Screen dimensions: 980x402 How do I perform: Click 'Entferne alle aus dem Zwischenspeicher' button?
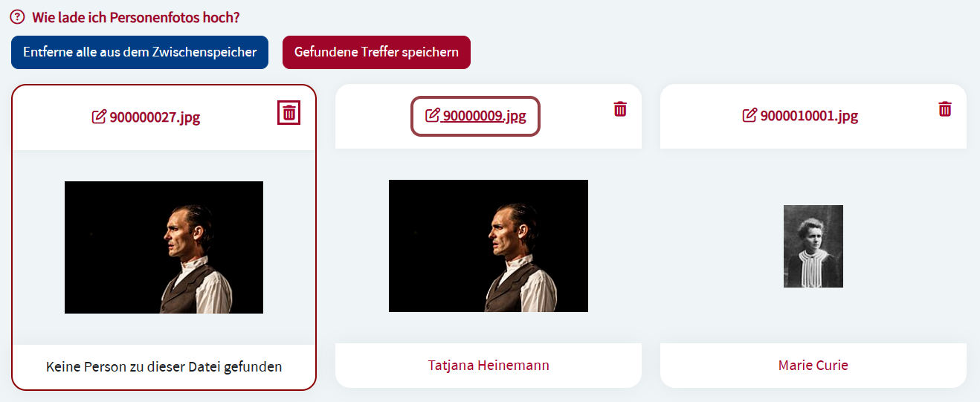[140, 52]
